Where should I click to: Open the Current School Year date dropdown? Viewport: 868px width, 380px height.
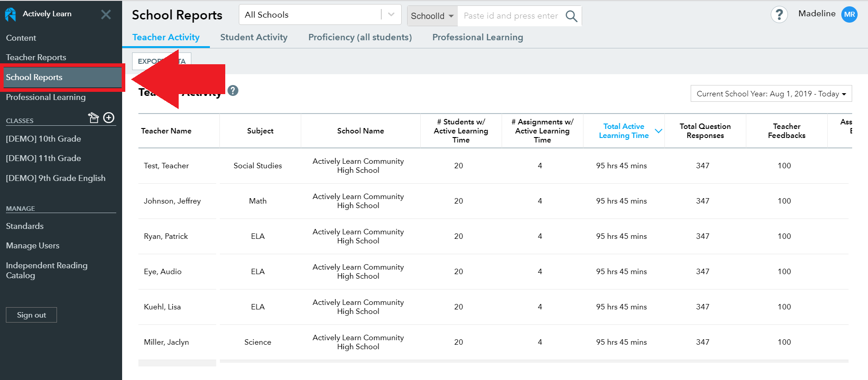click(771, 94)
